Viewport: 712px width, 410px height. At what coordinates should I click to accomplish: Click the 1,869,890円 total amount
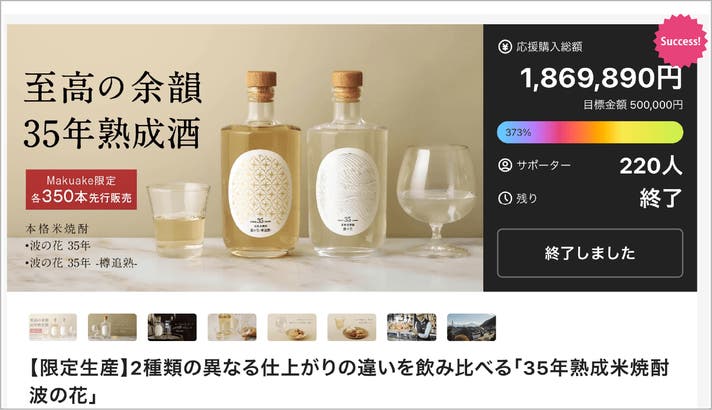point(601,78)
